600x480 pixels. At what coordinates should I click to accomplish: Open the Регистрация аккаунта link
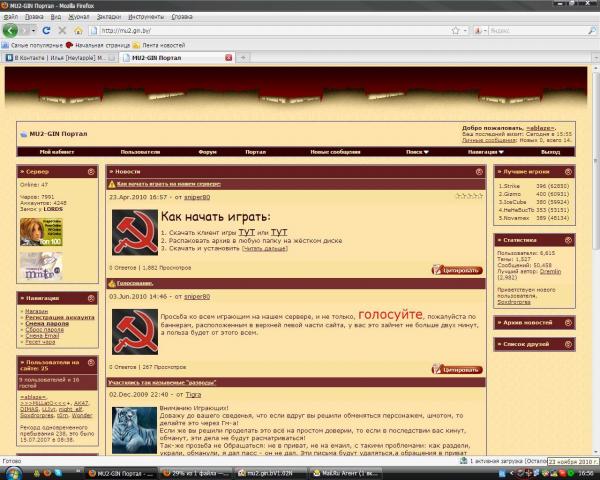tap(60, 317)
